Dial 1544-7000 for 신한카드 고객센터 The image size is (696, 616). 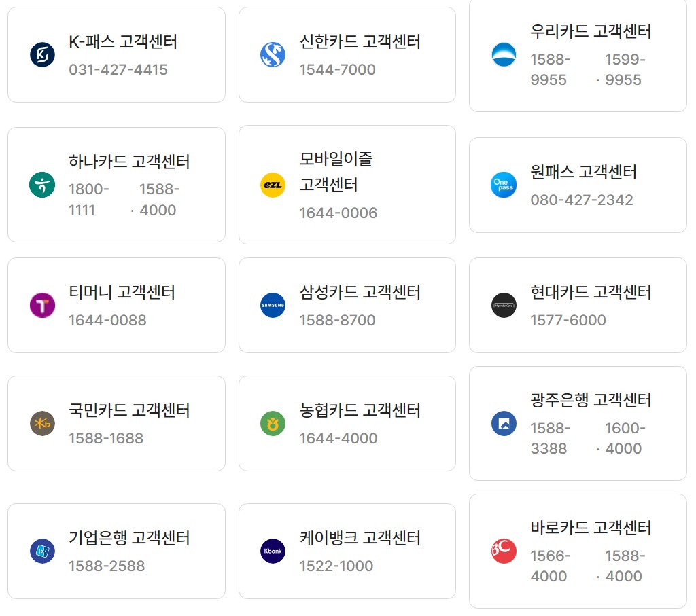(338, 70)
